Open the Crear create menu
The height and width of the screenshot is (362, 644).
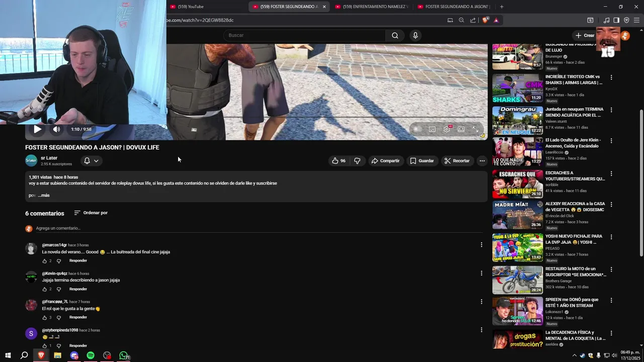[585, 35]
